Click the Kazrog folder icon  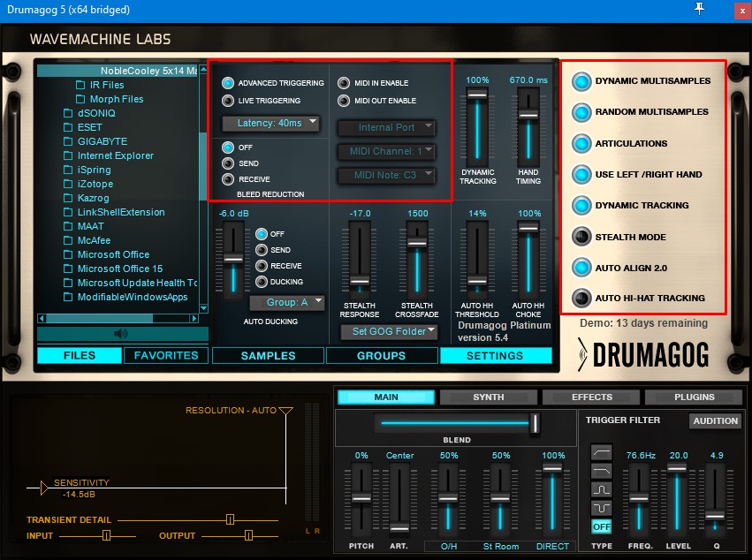pos(68,198)
